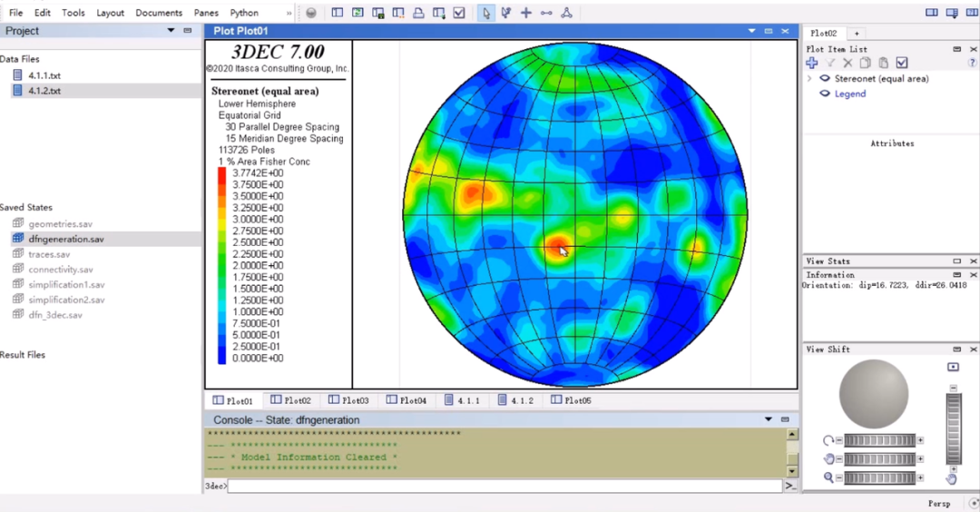Open the question-mark help icon in Plot Item List
Image resolution: width=980 pixels, height=512 pixels.
tap(972, 63)
